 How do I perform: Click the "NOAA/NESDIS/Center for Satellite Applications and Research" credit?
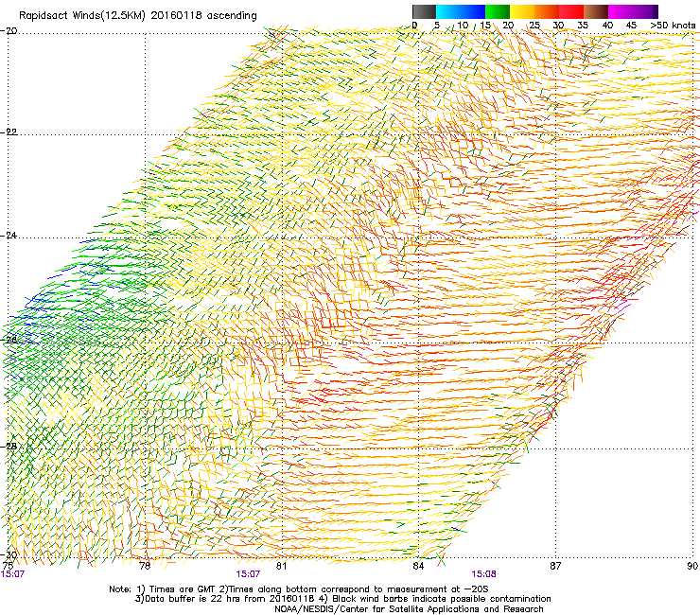(409, 609)
